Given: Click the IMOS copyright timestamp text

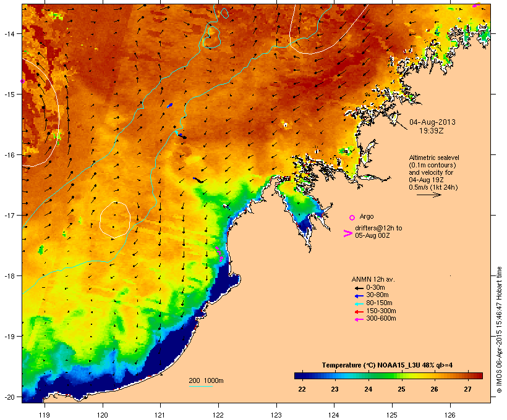Looking at the screenshot, I should point(499,330).
